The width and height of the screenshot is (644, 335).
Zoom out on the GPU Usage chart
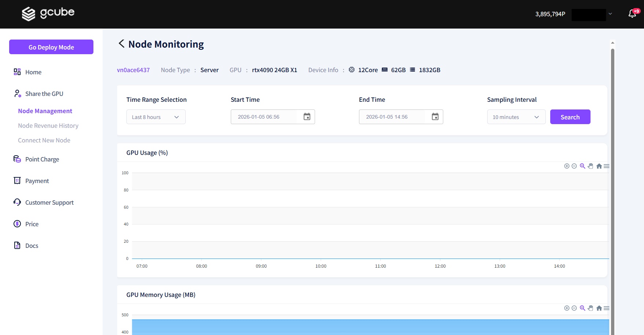coord(574,166)
